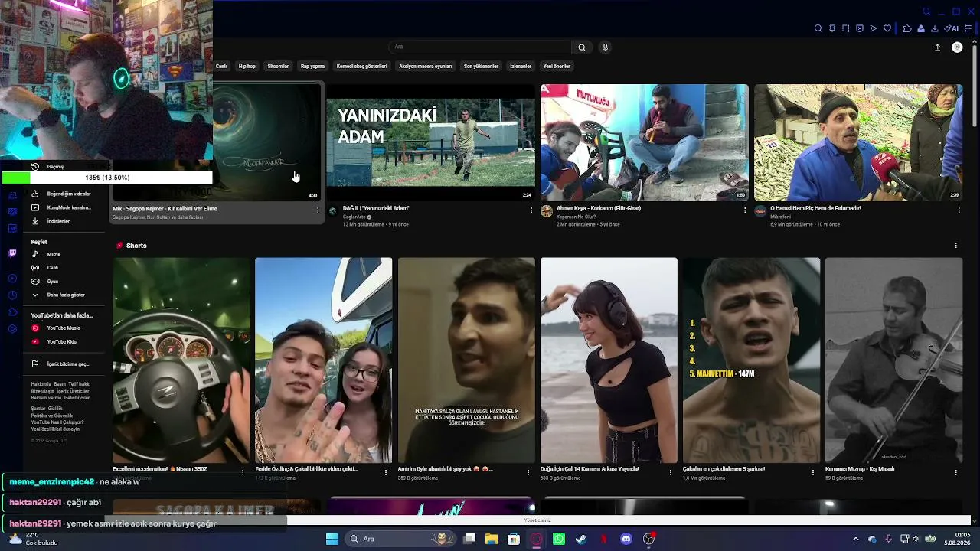980x551 pixels.
Task: Open options for 'Kemancı Mızrap - Kış Masalı' short
Action: [x=955, y=472]
